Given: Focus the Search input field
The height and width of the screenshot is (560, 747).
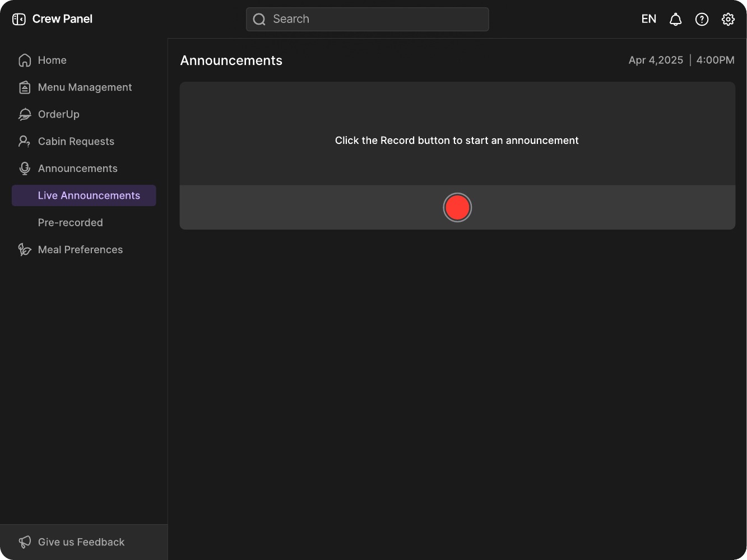Looking at the screenshot, I should tap(368, 20).
